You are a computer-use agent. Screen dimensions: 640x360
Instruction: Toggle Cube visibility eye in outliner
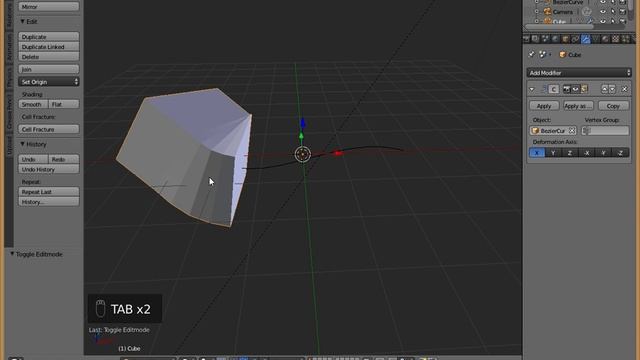click(x=603, y=21)
